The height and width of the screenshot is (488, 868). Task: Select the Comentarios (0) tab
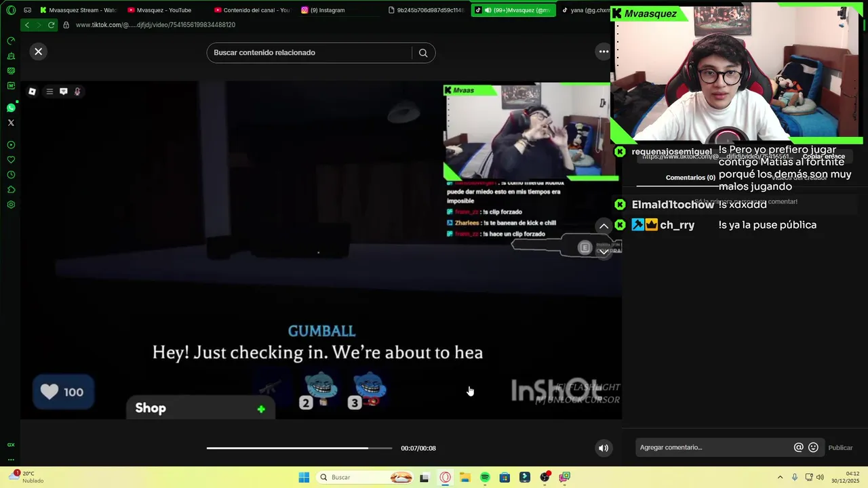[x=690, y=178]
